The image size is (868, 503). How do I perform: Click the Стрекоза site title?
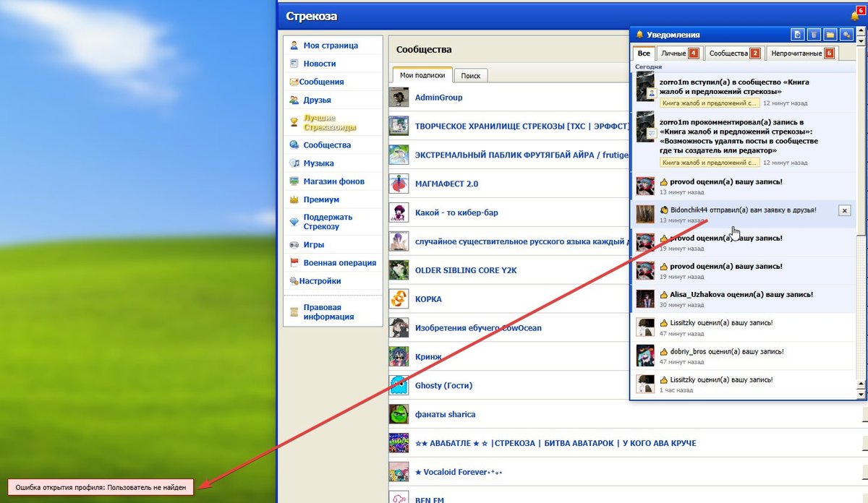coord(311,17)
